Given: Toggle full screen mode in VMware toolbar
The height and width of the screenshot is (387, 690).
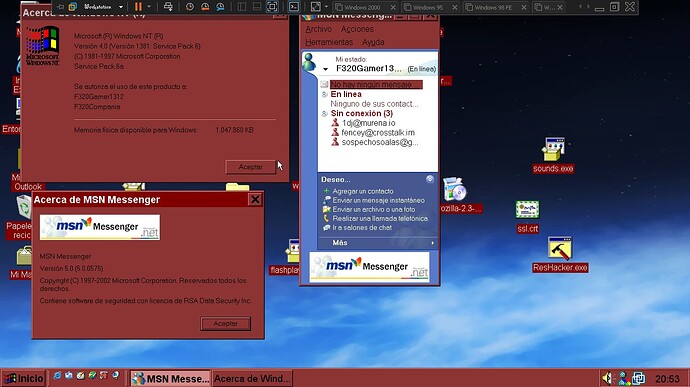Looking at the screenshot, I should coord(272,7).
